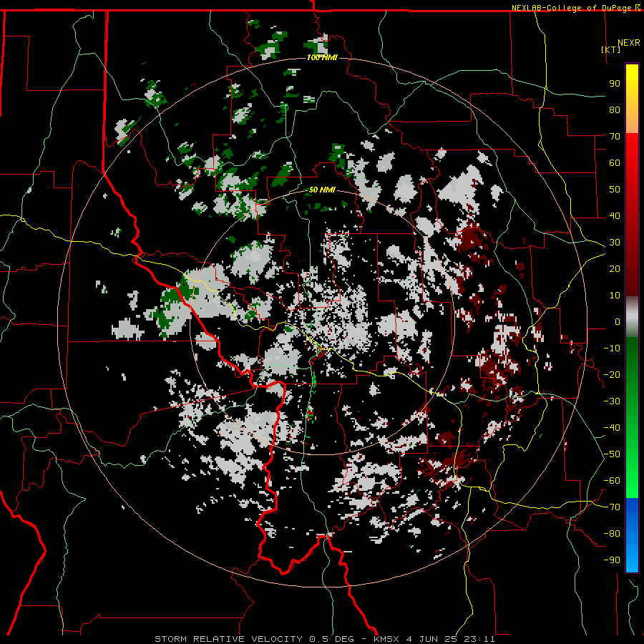The width and height of the screenshot is (644, 644).
Task: Click the gray zero-velocity segment of the color bar
Action: click(632, 317)
